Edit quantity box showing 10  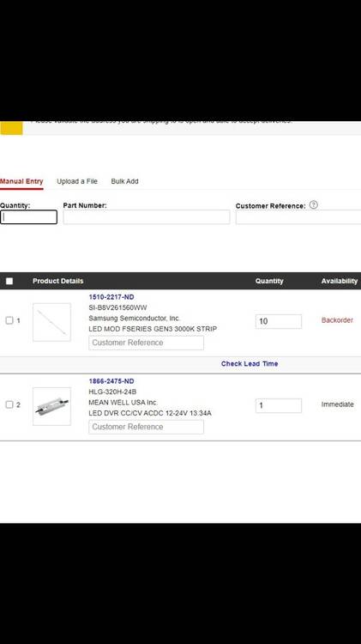pyautogui.click(x=279, y=321)
